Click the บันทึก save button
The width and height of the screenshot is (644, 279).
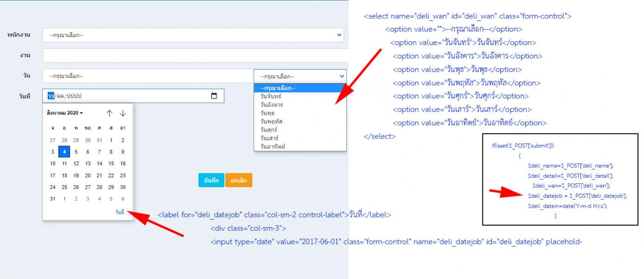click(211, 180)
